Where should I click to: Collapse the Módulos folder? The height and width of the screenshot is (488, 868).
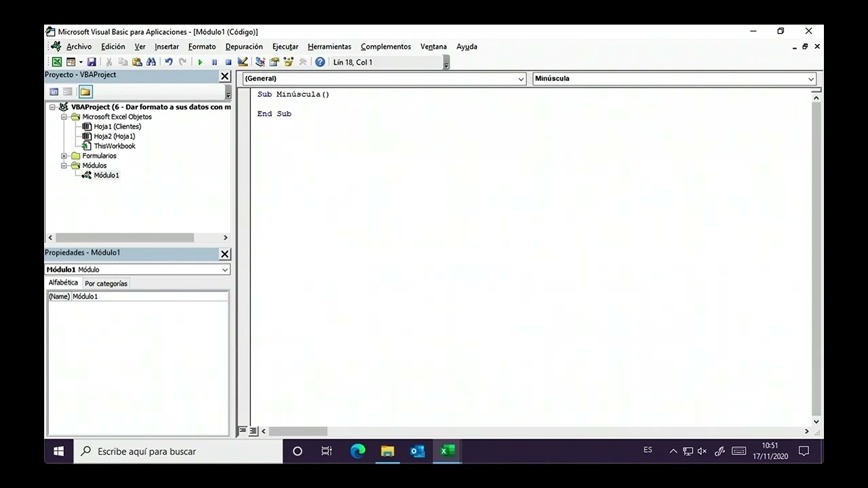click(64, 165)
